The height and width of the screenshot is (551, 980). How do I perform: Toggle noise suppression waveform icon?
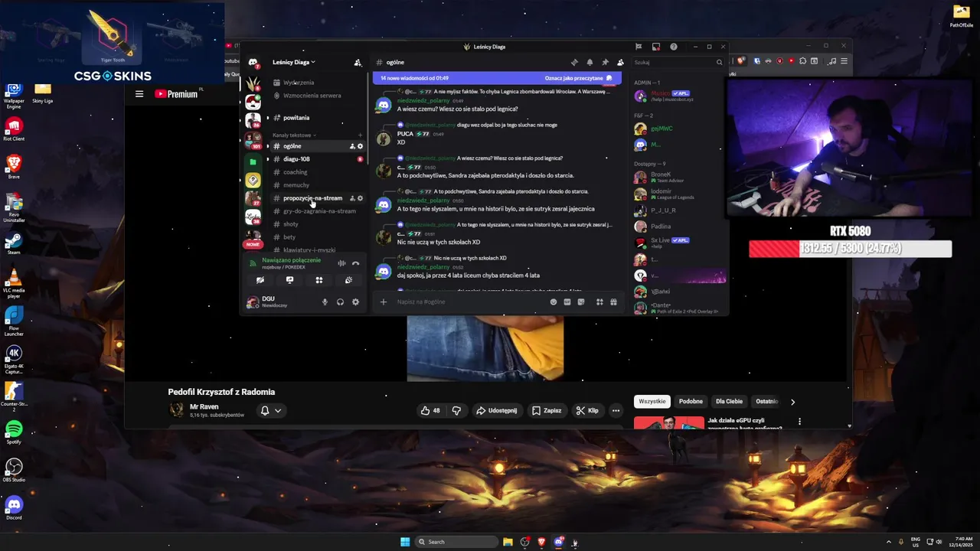click(341, 263)
